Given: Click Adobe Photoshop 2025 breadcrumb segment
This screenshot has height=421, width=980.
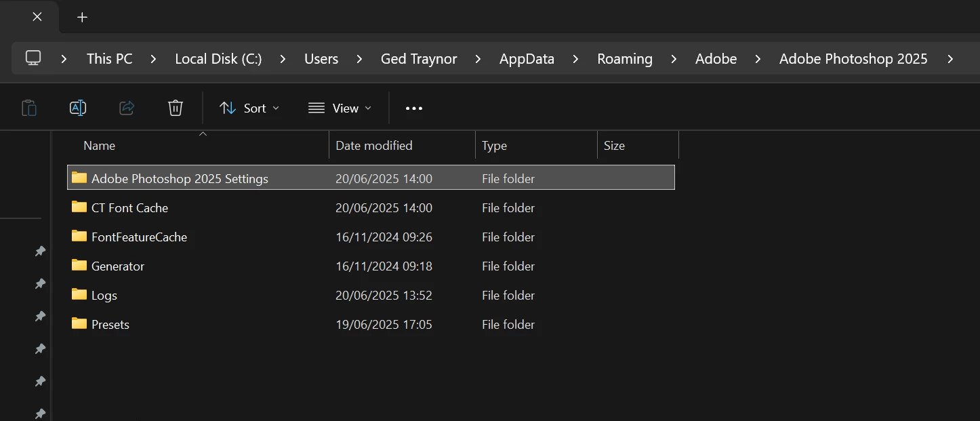Looking at the screenshot, I should (853, 59).
